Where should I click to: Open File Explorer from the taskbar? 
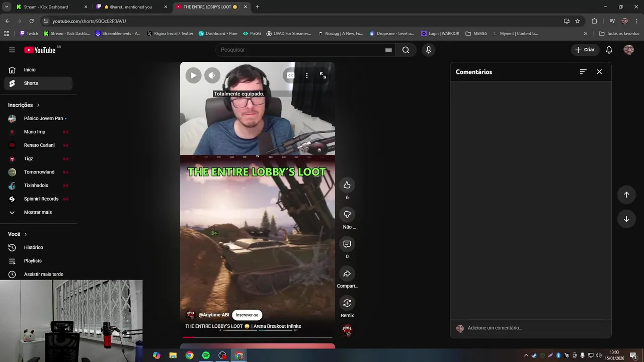tap(173, 355)
